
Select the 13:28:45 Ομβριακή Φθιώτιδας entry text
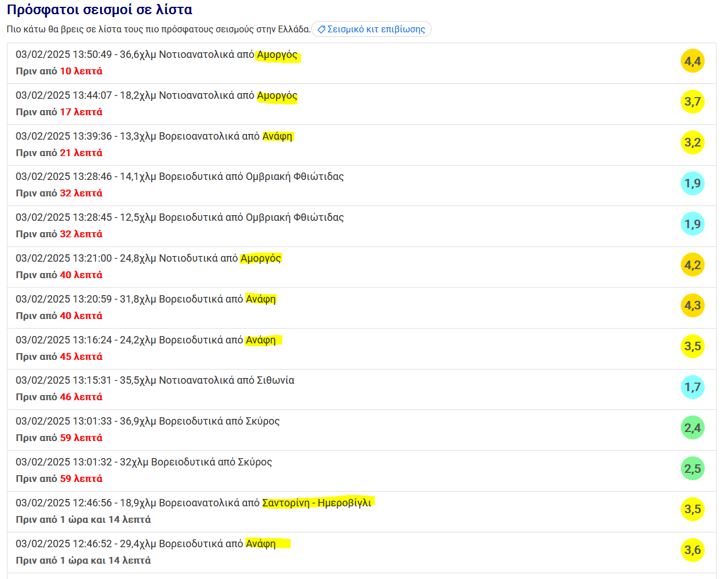tap(180, 217)
